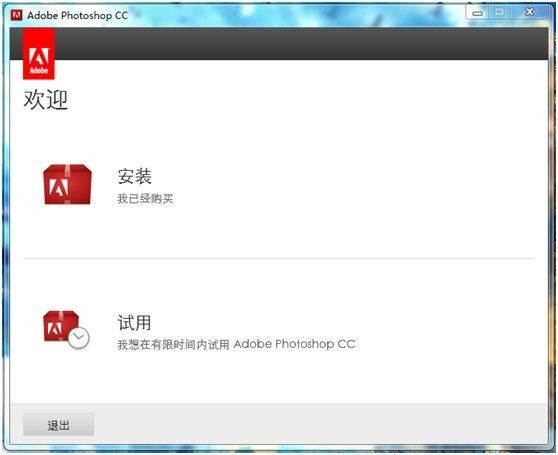Select the 安装 (Install) option heading
Image resolution: width=558 pixels, height=455 pixels.
point(135,176)
